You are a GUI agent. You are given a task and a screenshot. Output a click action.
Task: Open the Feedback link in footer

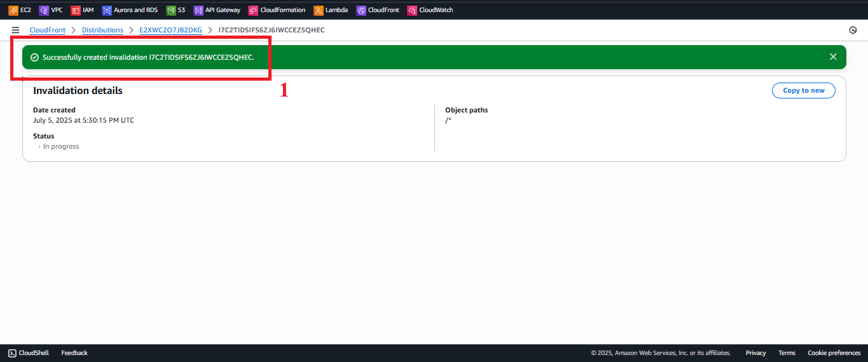coord(74,353)
